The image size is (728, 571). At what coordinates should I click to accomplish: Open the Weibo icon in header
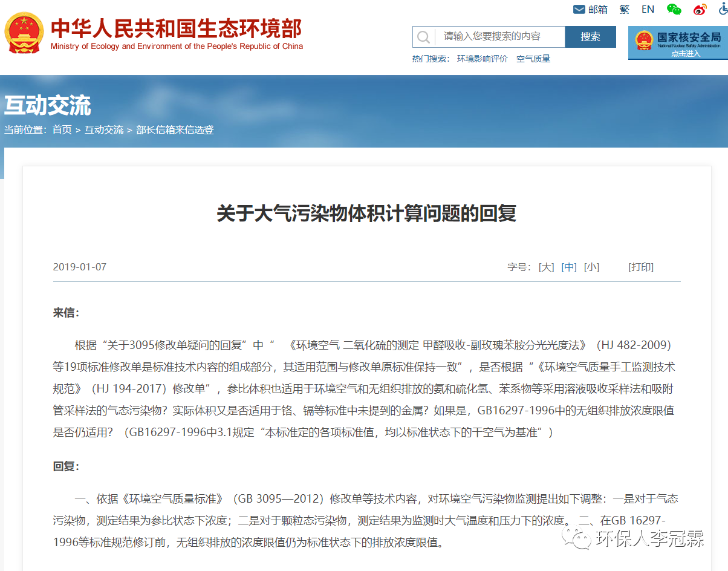(700, 10)
